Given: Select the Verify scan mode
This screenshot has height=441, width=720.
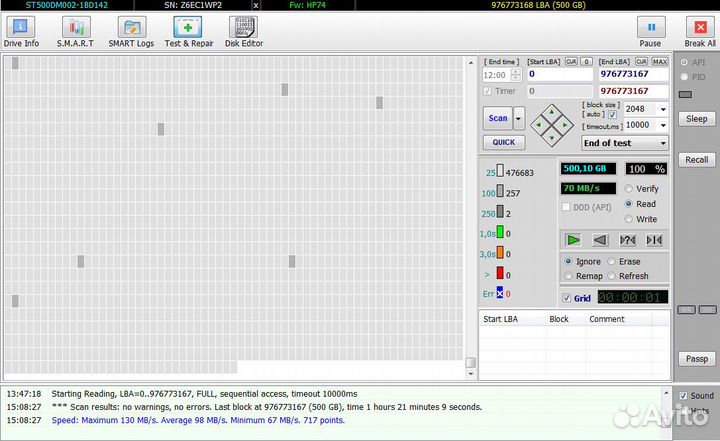Looking at the screenshot, I should click(629, 188).
